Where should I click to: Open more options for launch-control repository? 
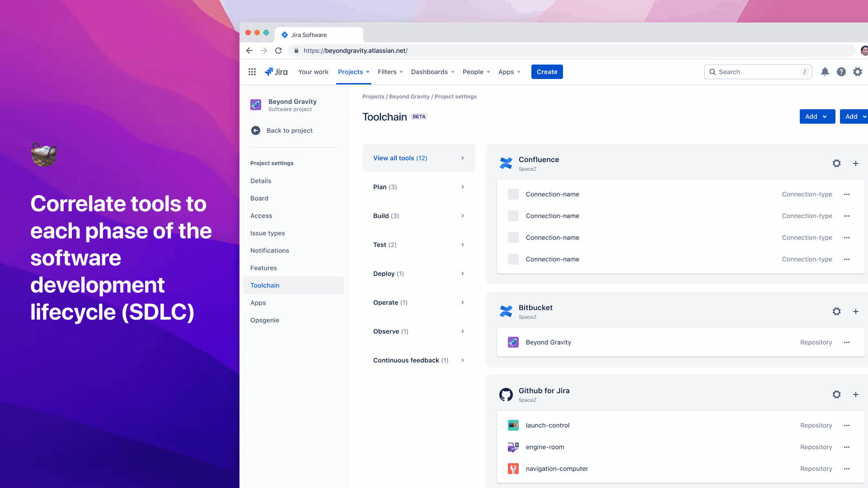tap(846, 425)
